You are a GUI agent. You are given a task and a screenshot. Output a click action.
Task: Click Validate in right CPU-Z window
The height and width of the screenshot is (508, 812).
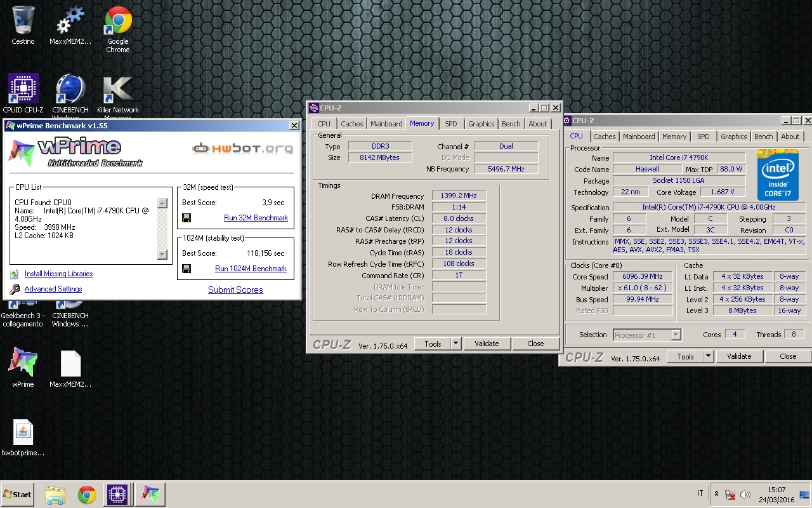pos(739,356)
